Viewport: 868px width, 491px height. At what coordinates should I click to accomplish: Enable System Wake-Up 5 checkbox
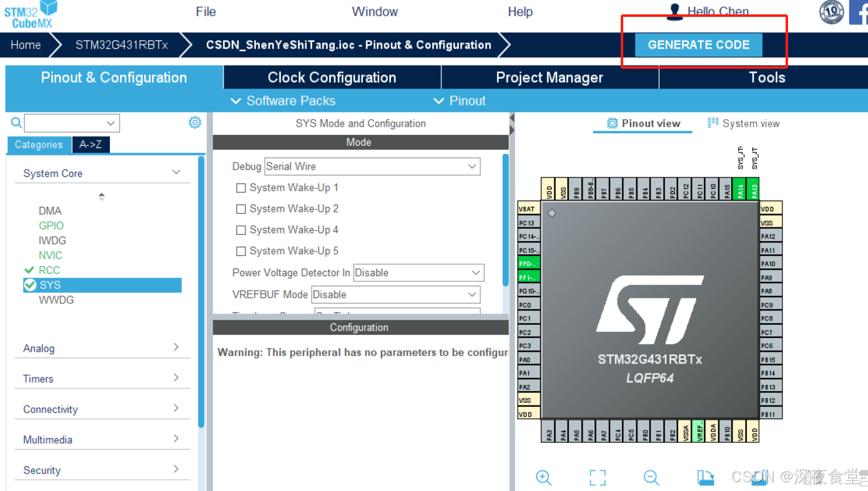[240, 251]
